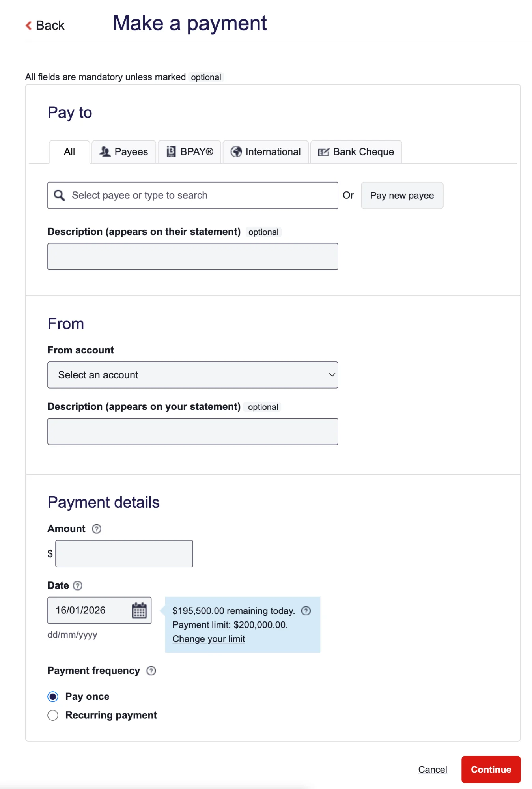Open the date picker via the calendar icon

point(139,611)
